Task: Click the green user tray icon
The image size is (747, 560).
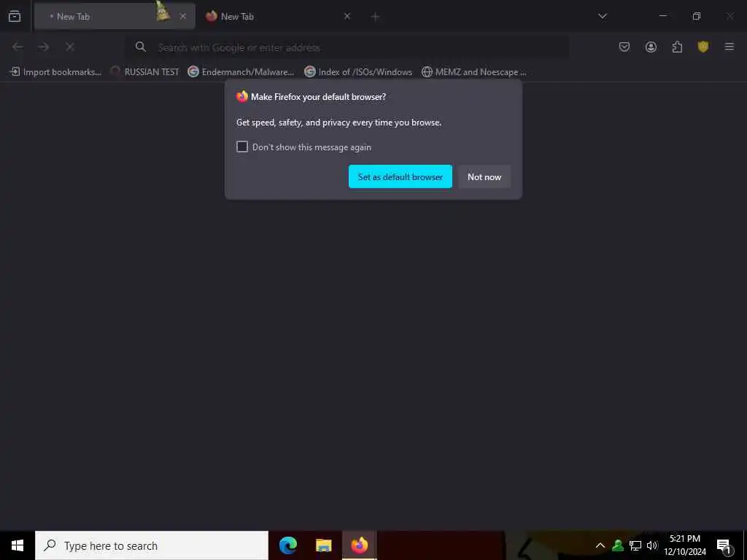Action: point(618,545)
